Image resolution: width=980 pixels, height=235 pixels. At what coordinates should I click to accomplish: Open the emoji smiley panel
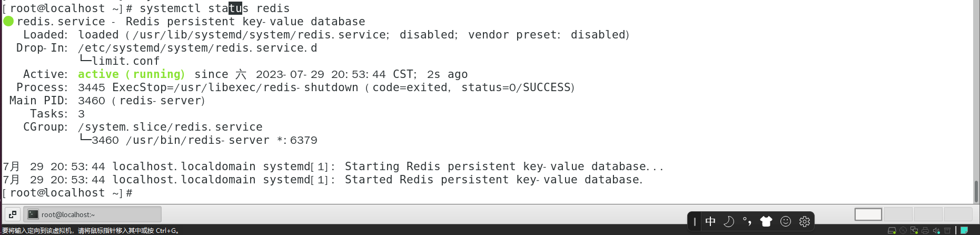(x=786, y=221)
